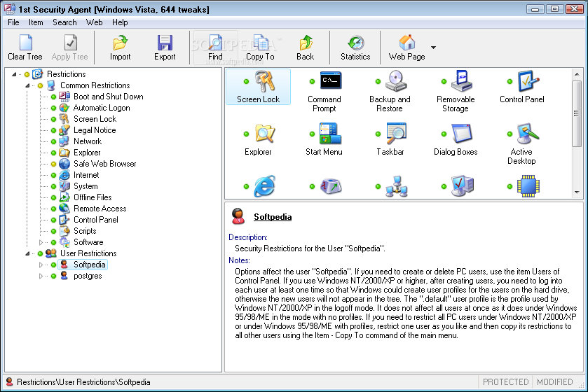
Task: Toggle the yellow status dot beside Safe Web Browser
Action: 54,164
